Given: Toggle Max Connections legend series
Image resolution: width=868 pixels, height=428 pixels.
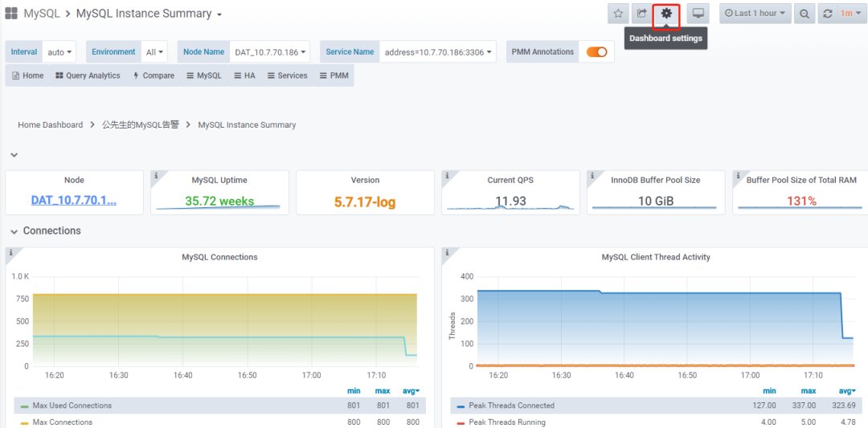Looking at the screenshot, I should pyautogui.click(x=63, y=422).
